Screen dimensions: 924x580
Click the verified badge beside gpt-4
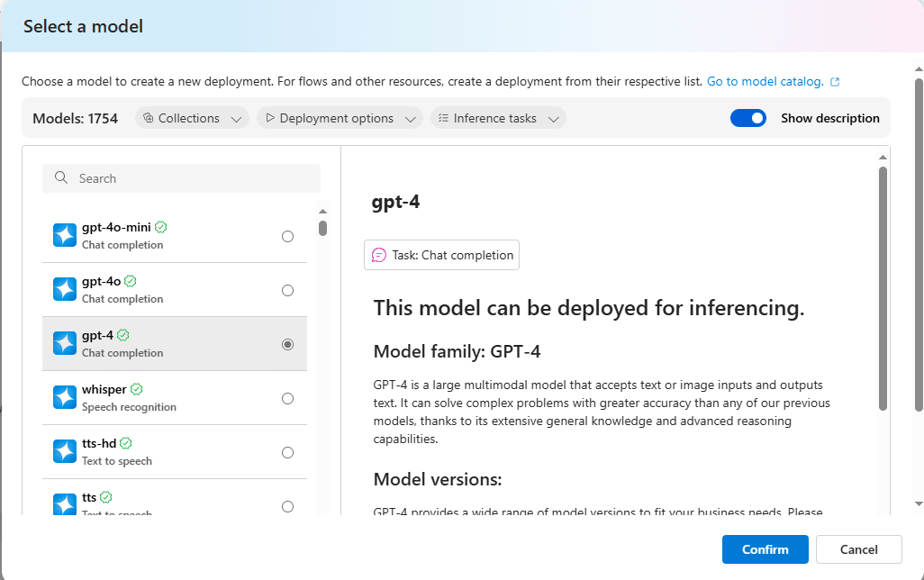[123, 335]
